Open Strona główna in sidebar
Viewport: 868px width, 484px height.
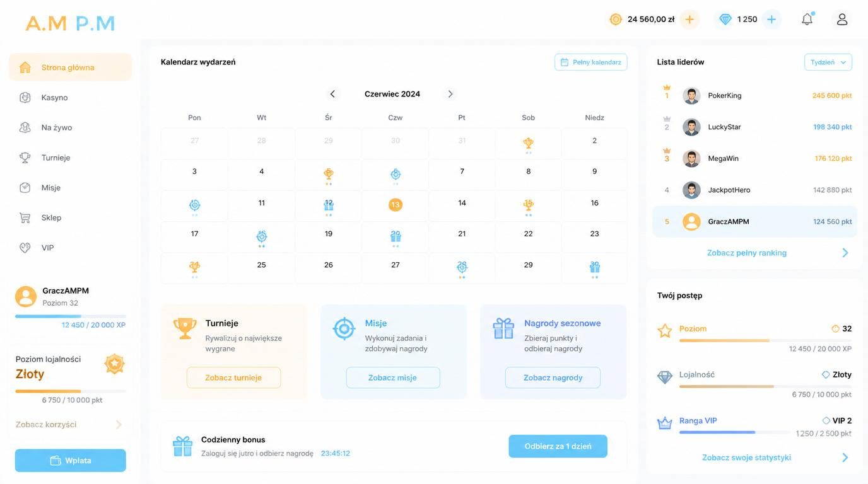(x=70, y=67)
